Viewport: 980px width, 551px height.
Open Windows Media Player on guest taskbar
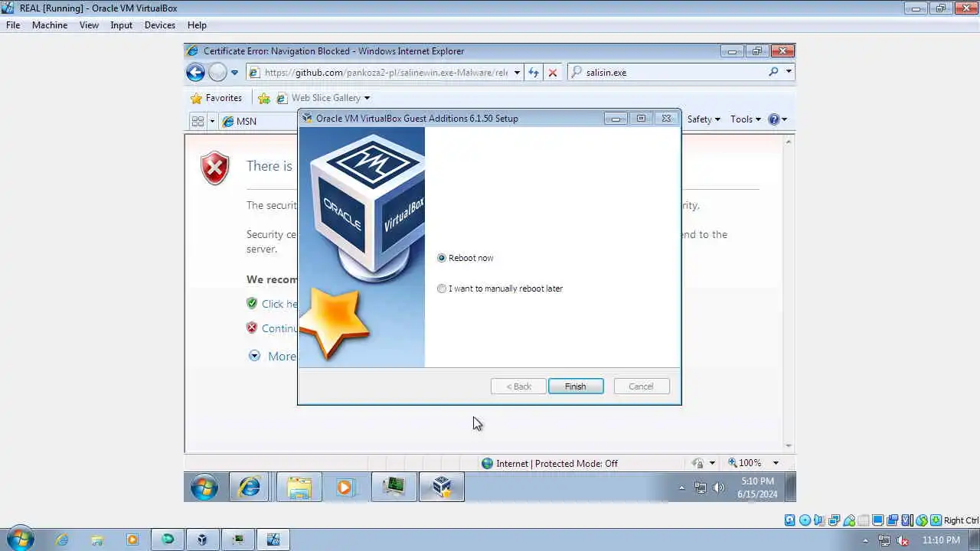(x=345, y=487)
